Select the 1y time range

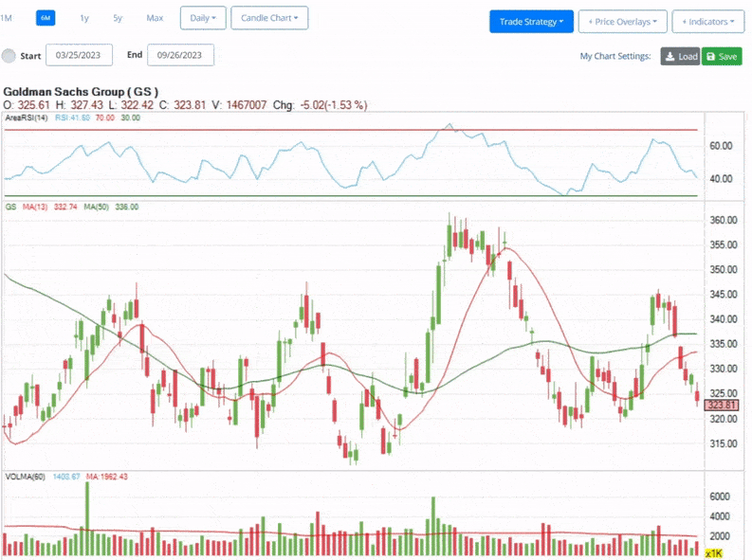(x=84, y=18)
